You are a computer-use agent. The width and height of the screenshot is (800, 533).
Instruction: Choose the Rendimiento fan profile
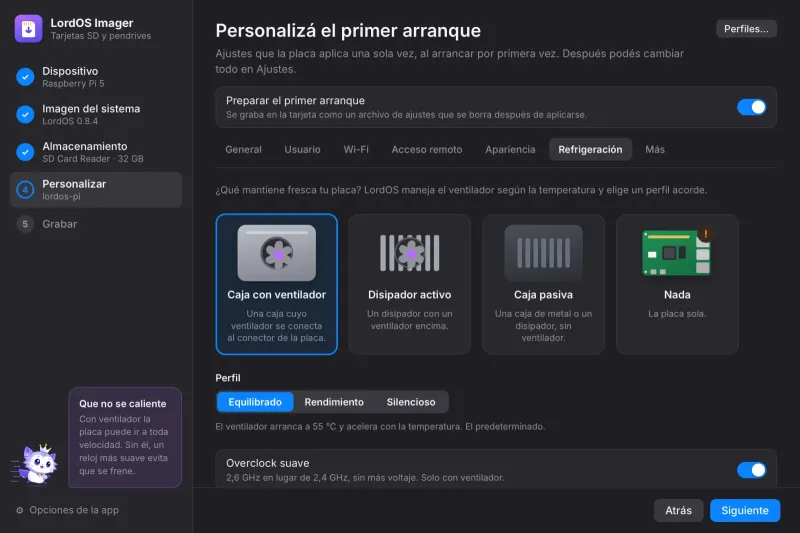[334, 402]
